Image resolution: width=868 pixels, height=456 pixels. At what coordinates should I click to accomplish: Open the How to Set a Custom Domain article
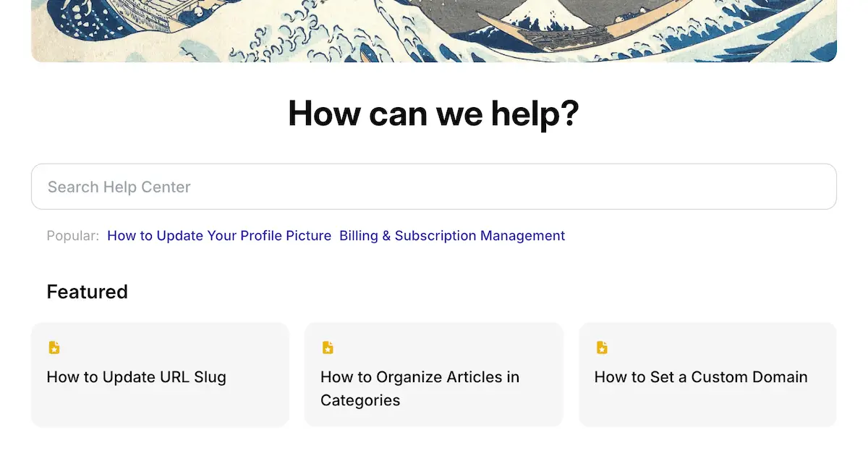(700, 377)
